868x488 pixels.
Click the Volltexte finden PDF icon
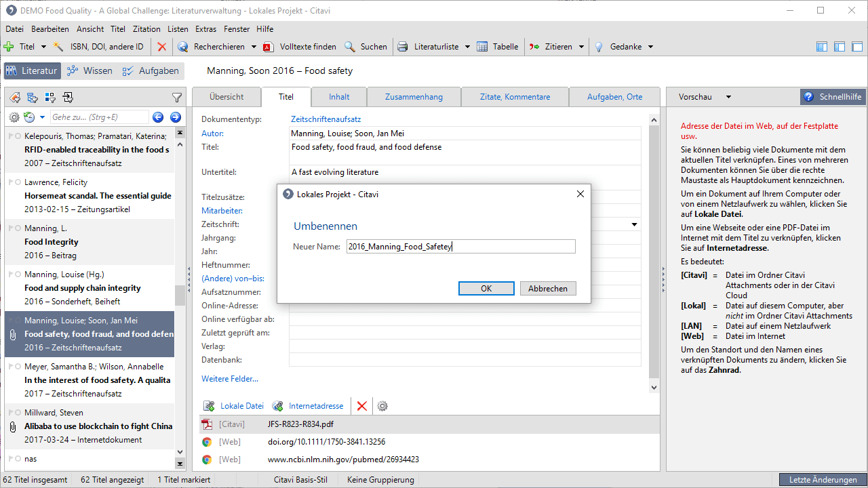point(269,47)
